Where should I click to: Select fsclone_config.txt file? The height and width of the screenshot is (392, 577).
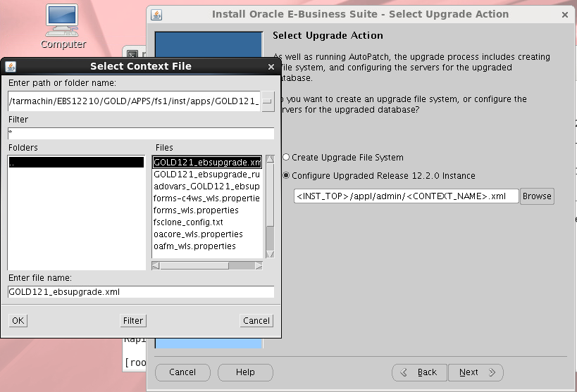pyautogui.click(x=207, y=222)
